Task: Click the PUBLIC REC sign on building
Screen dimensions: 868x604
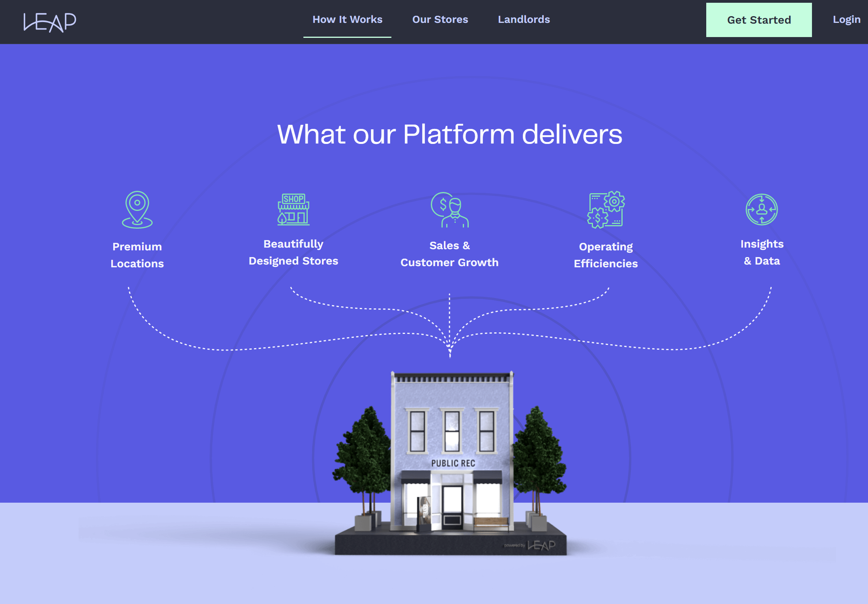Action: point(453,463)
